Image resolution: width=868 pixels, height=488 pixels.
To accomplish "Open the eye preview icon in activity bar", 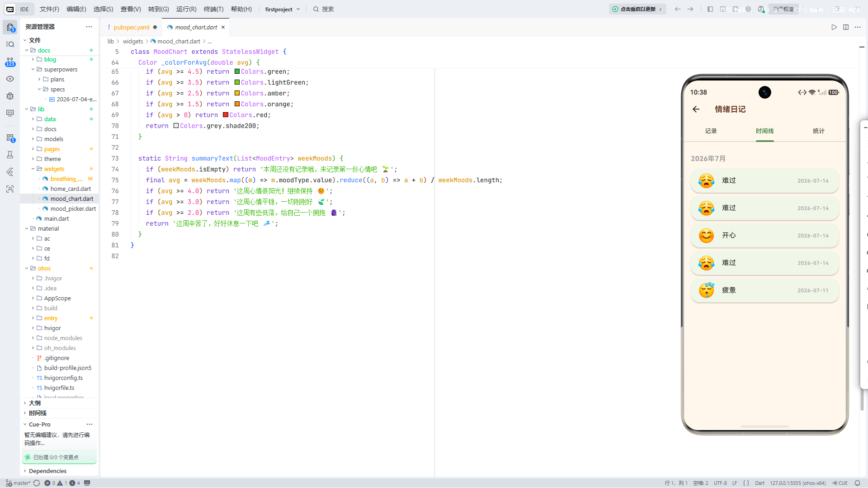I will [x=10, y=79].
